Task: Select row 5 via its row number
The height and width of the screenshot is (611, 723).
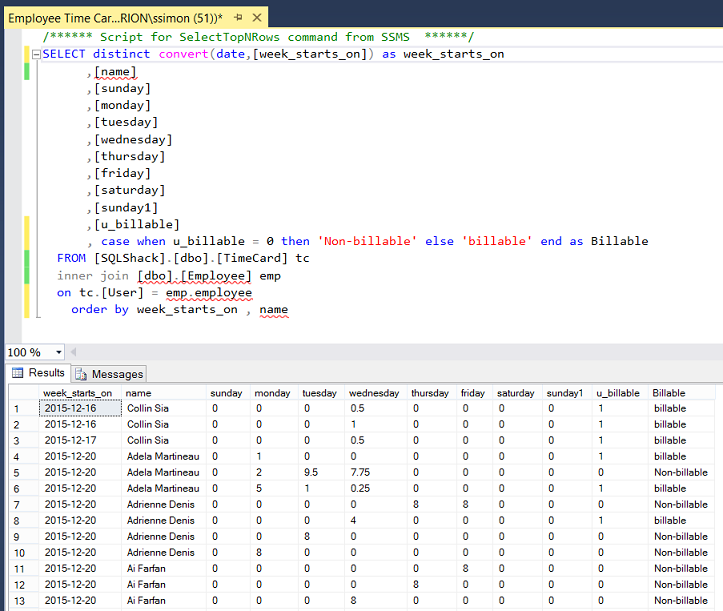Action: (x=18, y=473)
